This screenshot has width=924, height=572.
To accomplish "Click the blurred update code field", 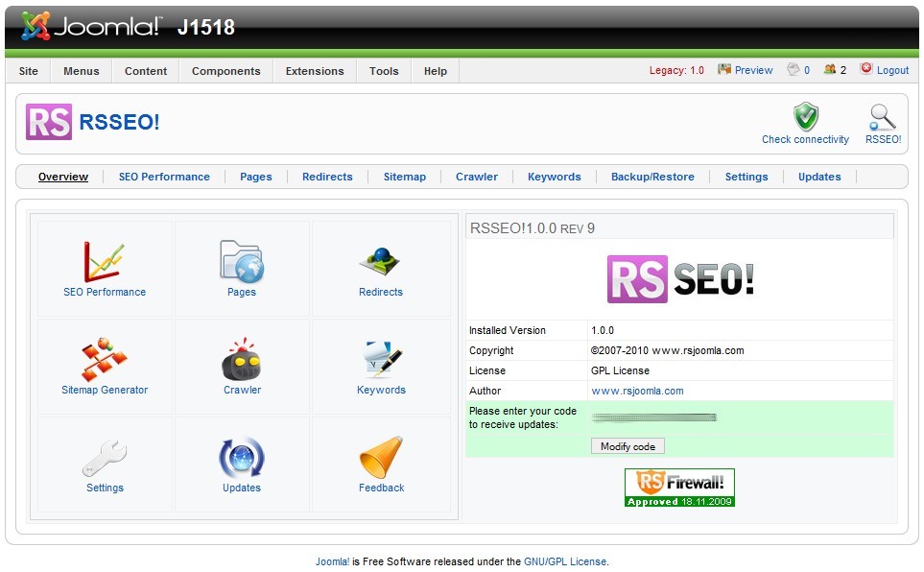I will click(653, 417).
